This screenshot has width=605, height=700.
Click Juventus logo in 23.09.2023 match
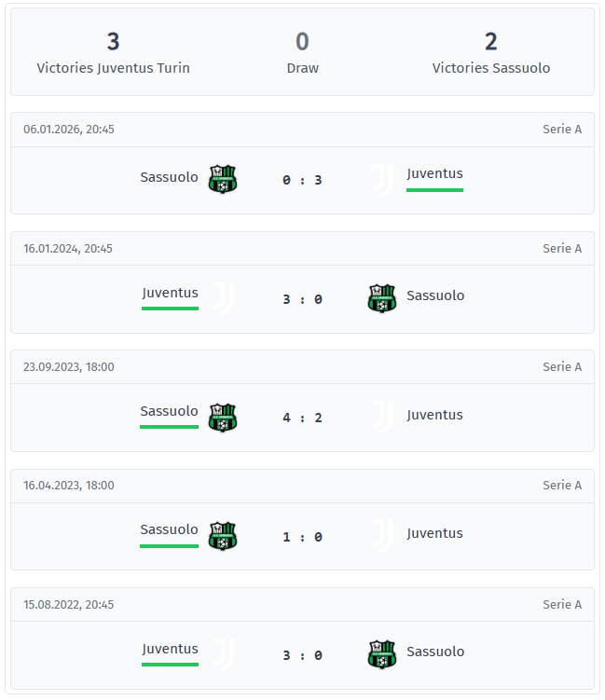pyautogui.click(x=382, y=417)
